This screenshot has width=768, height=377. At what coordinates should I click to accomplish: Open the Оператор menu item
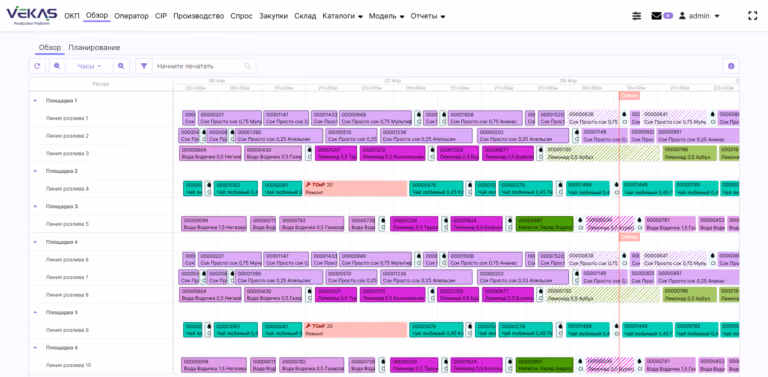coord(131,16)
